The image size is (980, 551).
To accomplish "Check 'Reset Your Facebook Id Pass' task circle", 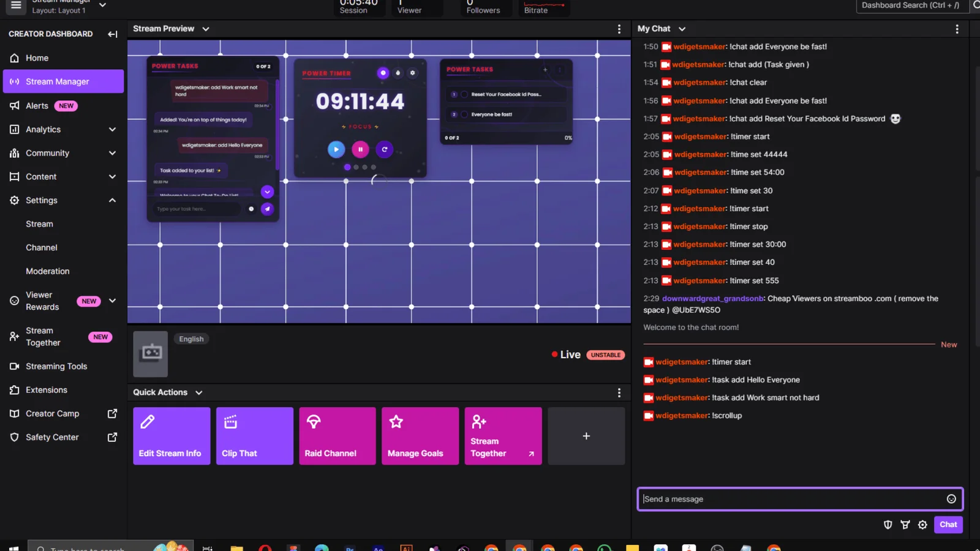I will click(464, 94).
